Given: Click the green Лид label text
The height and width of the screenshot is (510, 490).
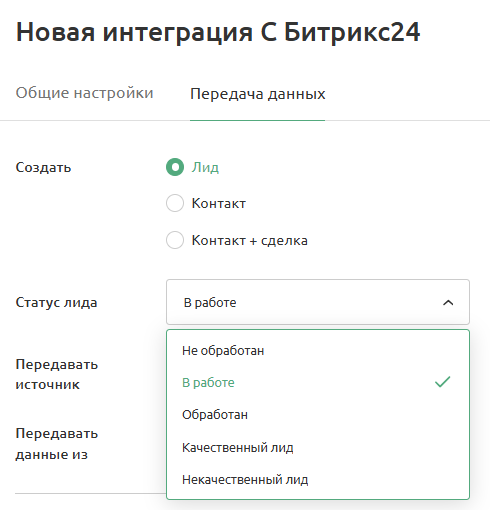Looking at the screenshot, I should point(205,167).
